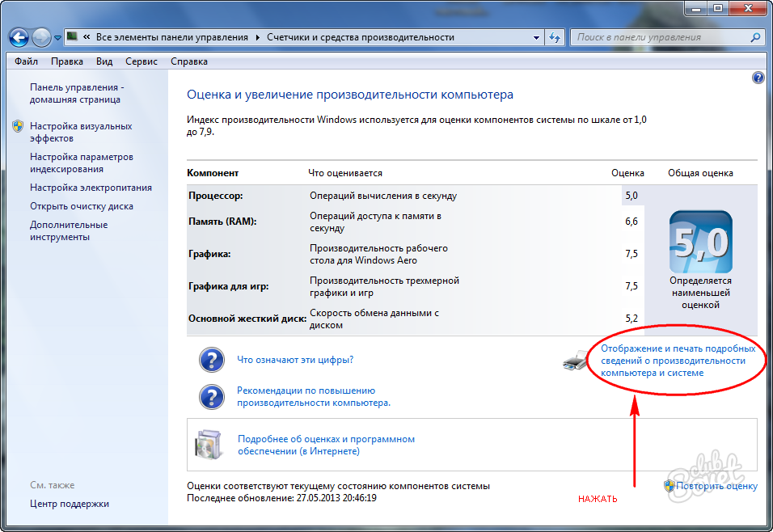Viewport: 773px width, 532px height.
Task: Click 'Повторить оценку' link
Action: (716, 486)
